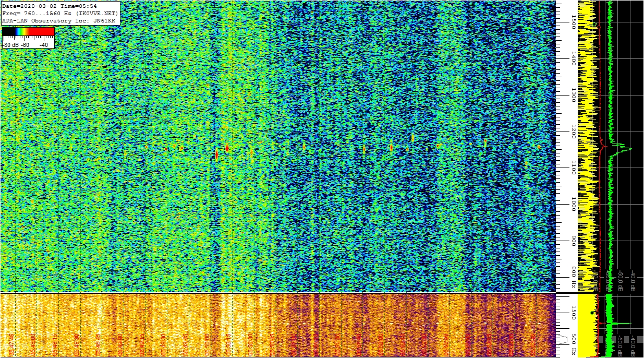Click the 1100 frequency axis label

pyautogui.click(x=573, y=168)
